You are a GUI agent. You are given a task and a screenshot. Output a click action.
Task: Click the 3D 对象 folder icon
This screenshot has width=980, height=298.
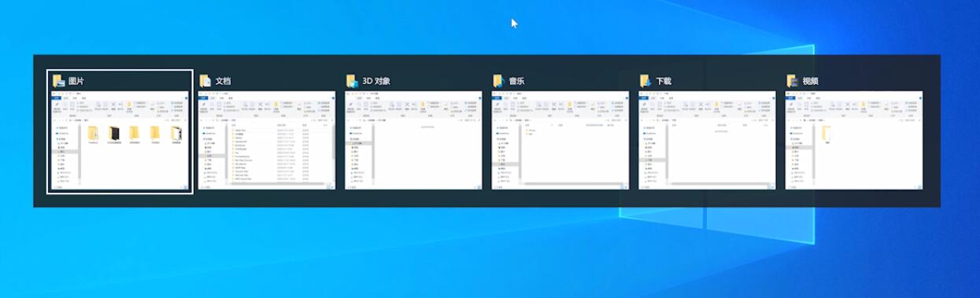pos(353,81)
